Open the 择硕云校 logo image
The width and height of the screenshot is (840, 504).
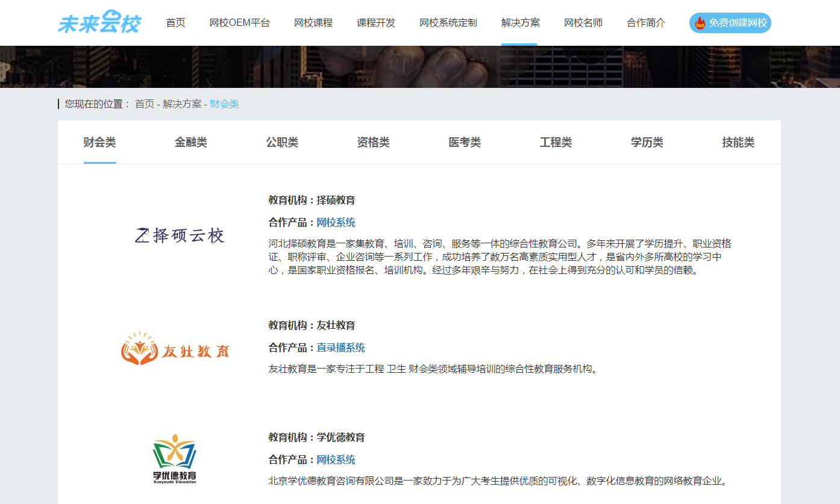180,235
